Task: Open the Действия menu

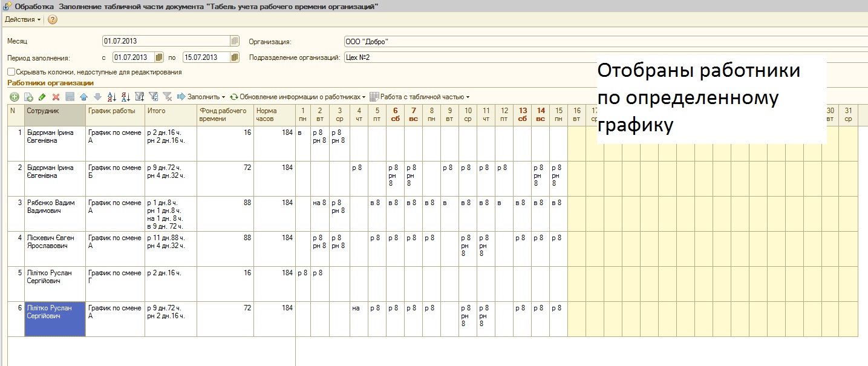Action: [x=23, y=19]
